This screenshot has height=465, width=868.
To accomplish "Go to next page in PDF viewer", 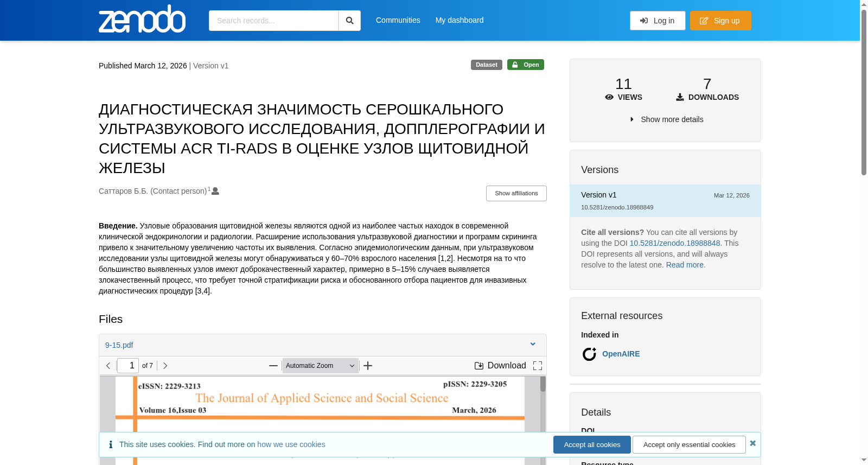I will click(x=165, y=366).
